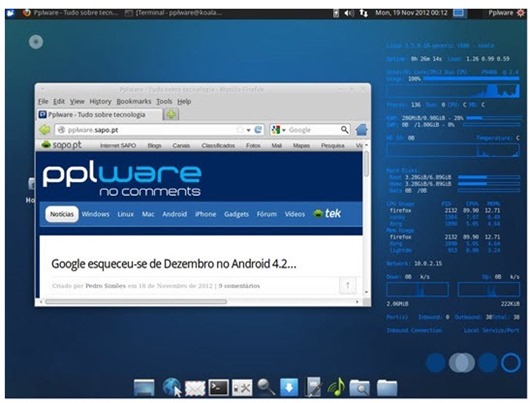
Task: Launch the web browser globe icon in dock
Action: (171, 387)
